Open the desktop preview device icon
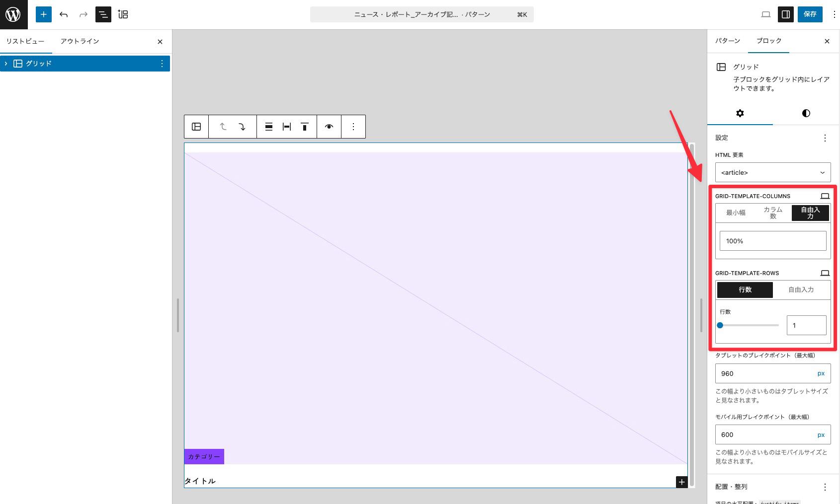The width and height of the screenshot is (840, 504). pos(765,14)
